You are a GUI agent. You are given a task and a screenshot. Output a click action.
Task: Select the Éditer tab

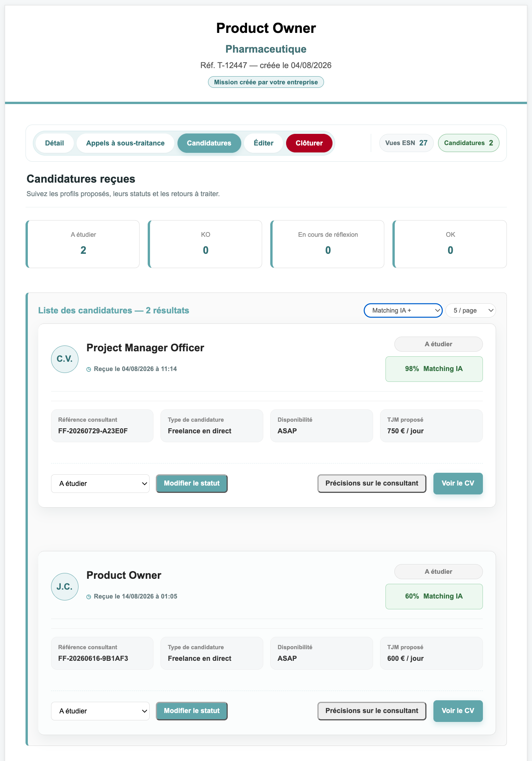264,143
